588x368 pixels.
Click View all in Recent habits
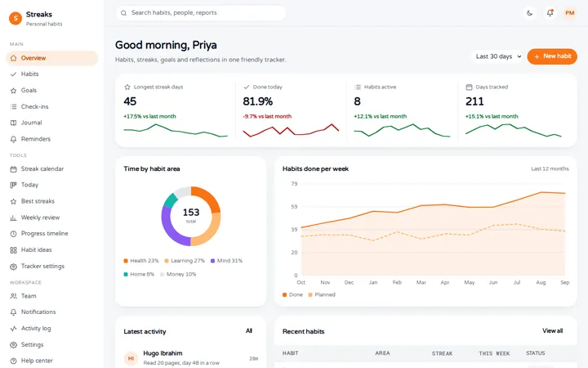pyautogui.click(x=552, y=331)
